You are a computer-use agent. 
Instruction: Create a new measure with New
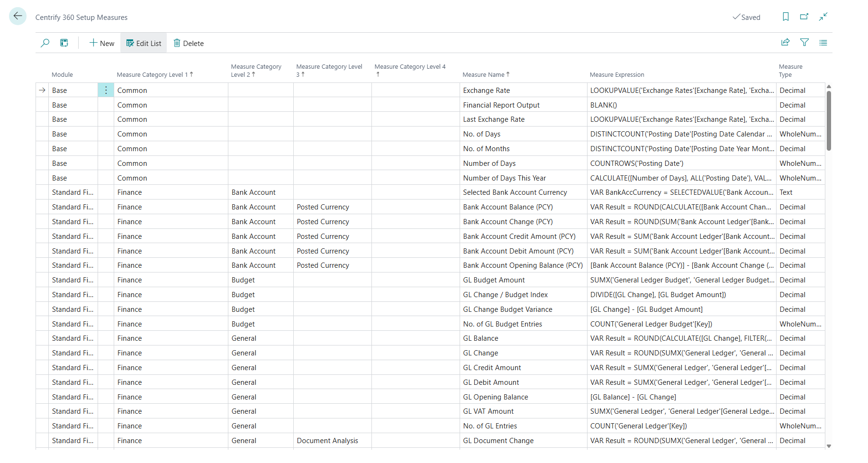(x=102, y=43)
